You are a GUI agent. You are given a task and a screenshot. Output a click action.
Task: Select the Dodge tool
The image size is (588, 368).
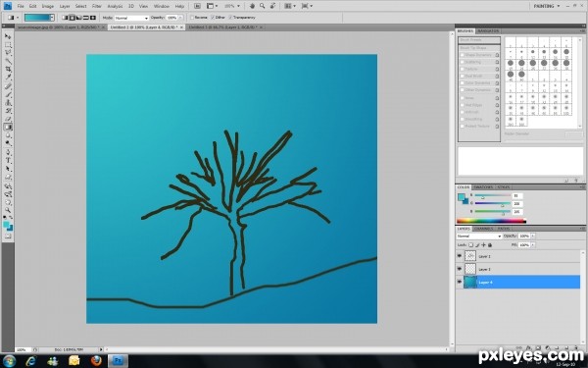8,143
